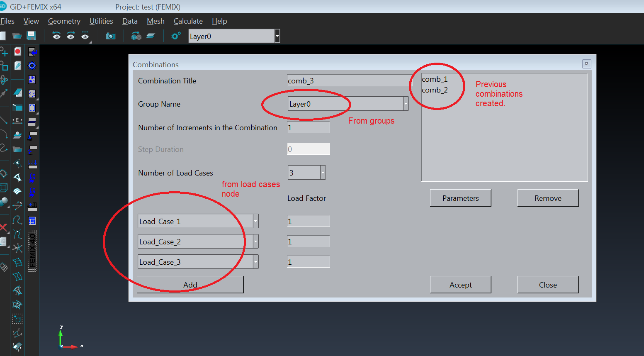Select the blue gear icon in FEMIX toolbar
The image size is (644, 356).
[x=32, y=66]
